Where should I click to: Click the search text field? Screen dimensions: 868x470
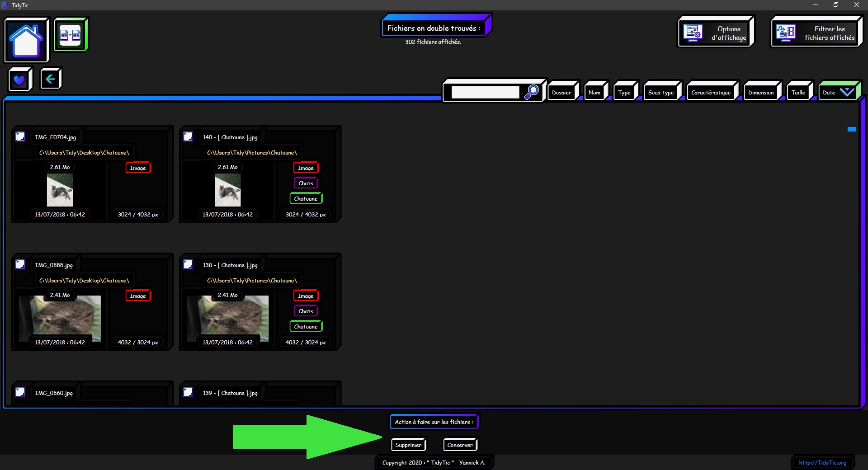point(485,93)
